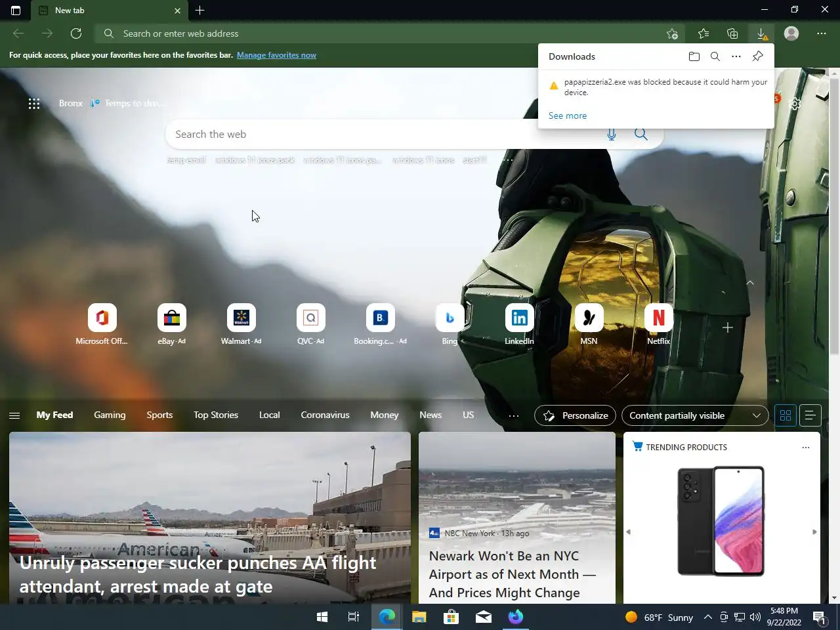
Task: Click the Back navigation arrow
Action: tap(18, 33)
